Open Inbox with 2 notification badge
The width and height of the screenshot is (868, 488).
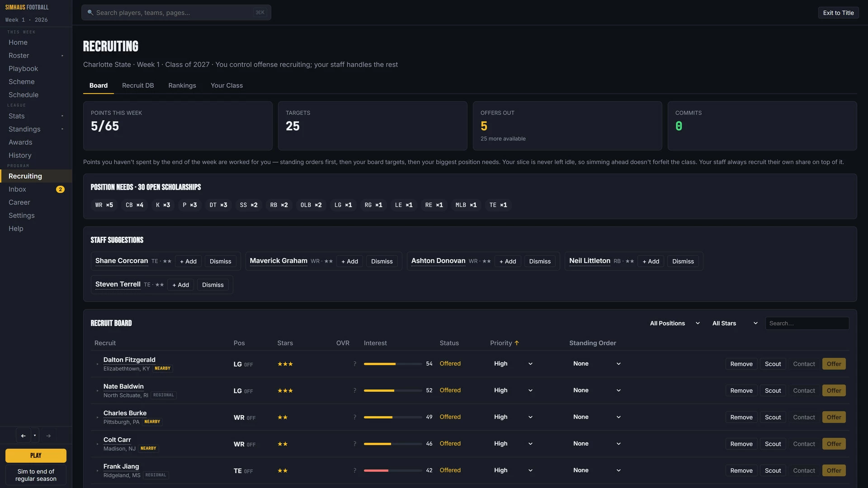(x=36, y=189)
